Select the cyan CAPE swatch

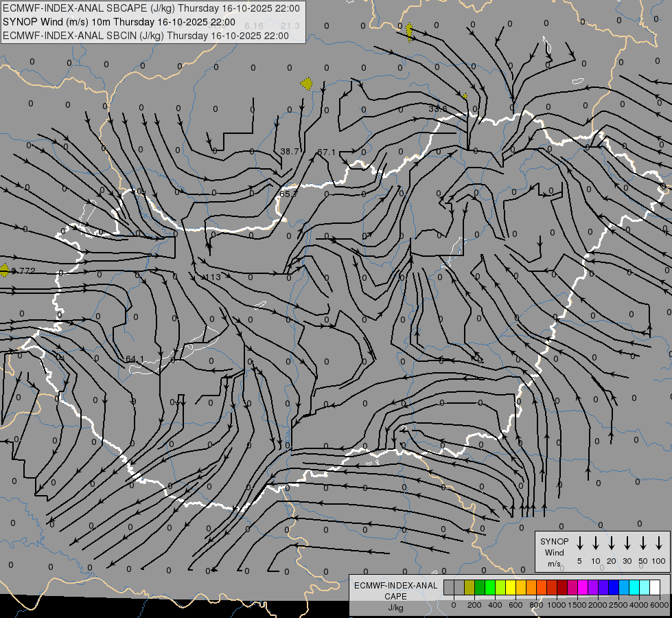[635, 587]
